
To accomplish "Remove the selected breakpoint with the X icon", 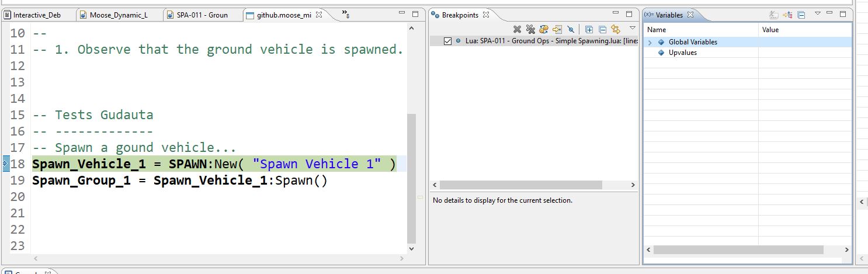I will [x=517, y=29].
